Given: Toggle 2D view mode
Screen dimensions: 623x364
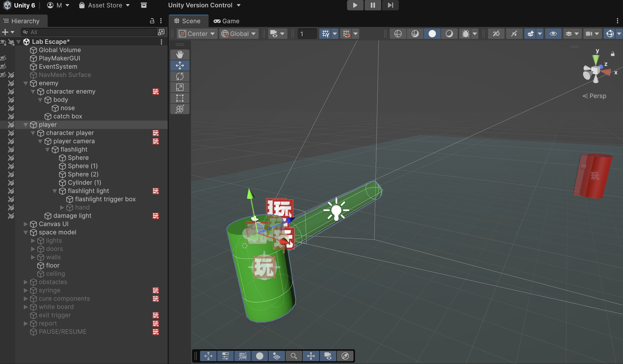Looking at the screenshot, I should 496,34.
